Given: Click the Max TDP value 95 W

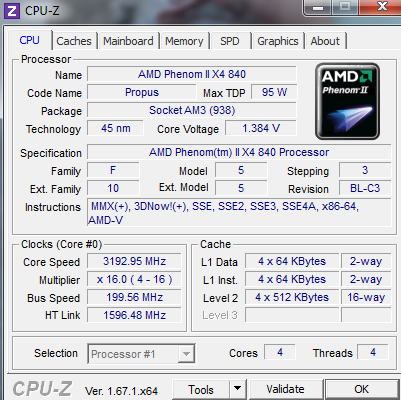Looking at the screenshot, I should click(274, 92).
